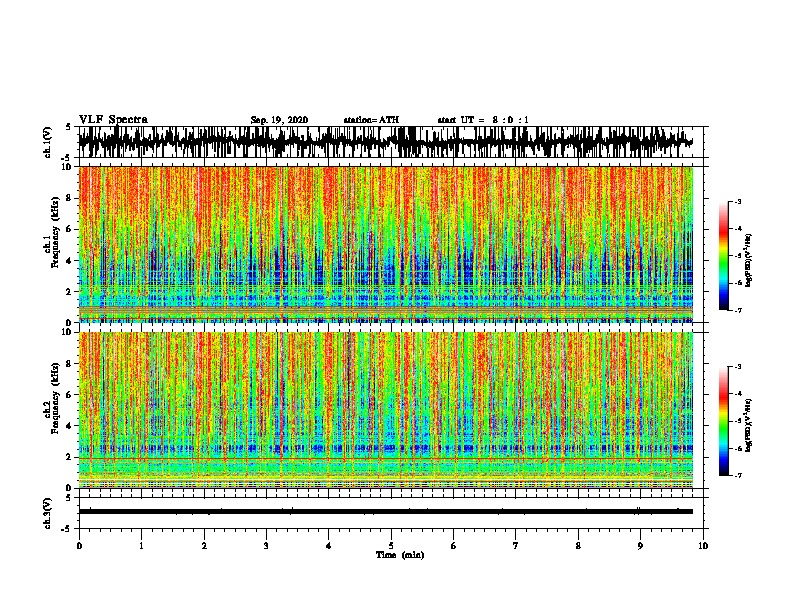The width and height of the screenshot is (792, 612).
Task: Click the ch.2 PSD color bar
Action: click(x=724, y=421)
